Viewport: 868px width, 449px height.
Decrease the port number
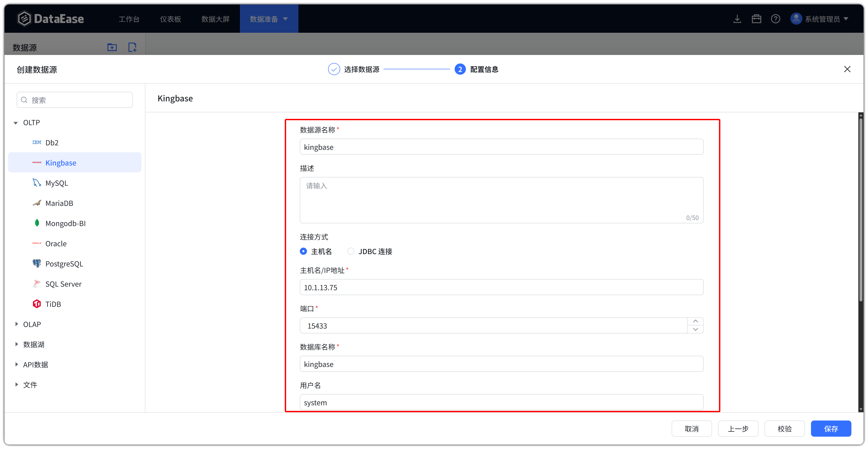695,329
